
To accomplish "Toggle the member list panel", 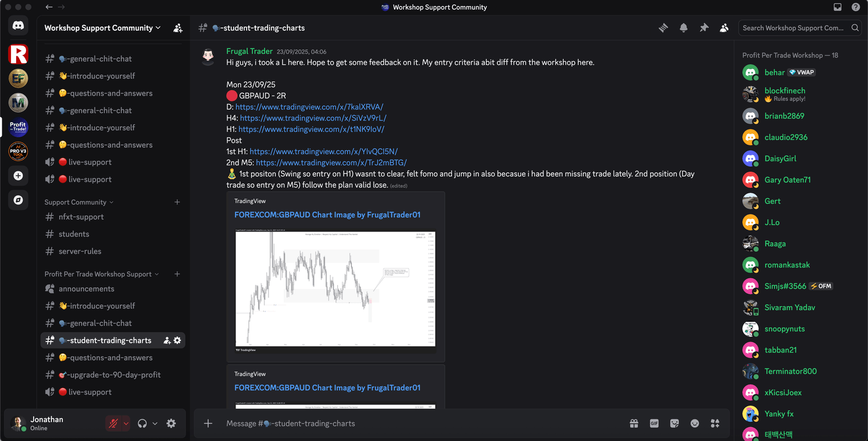I will coord(724,28).
